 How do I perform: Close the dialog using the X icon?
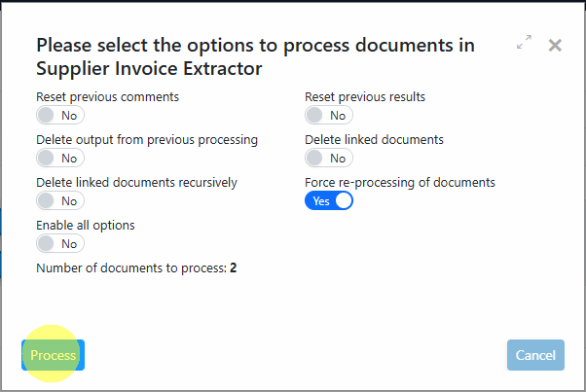pyautogui.click(x=555, y=45)
